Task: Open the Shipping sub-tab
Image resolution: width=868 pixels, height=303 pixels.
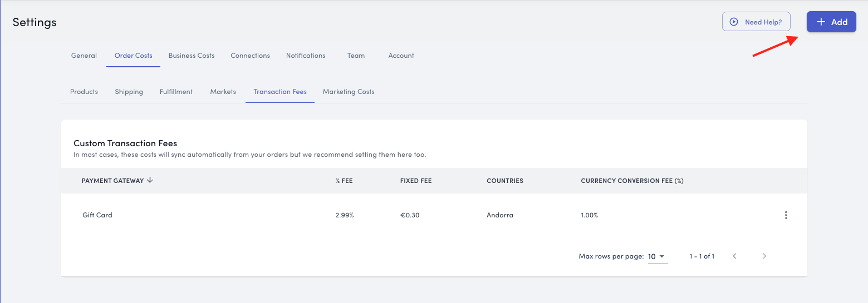Action: tap(129, 92)
